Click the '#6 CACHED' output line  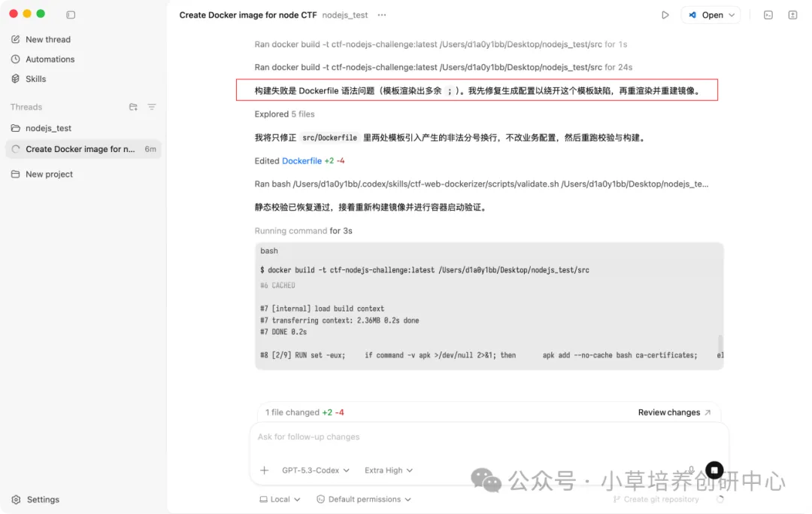tap(277, 285)
